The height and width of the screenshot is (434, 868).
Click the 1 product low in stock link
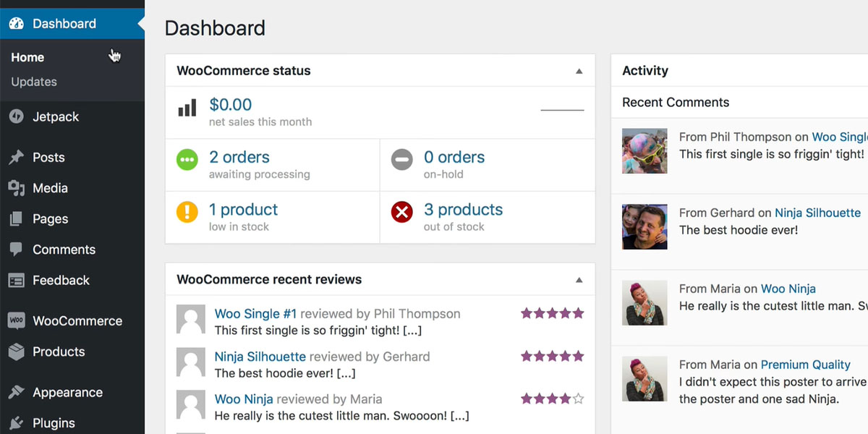[x=243, y=210]
